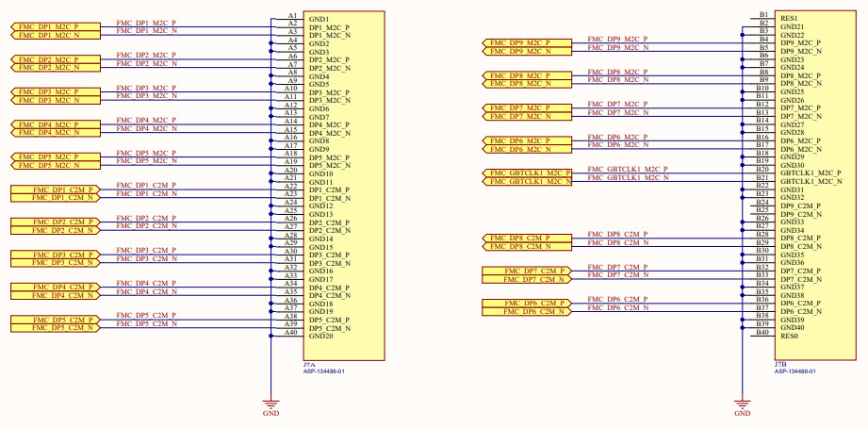
Task: Select pin A40 on connector J7A
Action: point(291,332)
